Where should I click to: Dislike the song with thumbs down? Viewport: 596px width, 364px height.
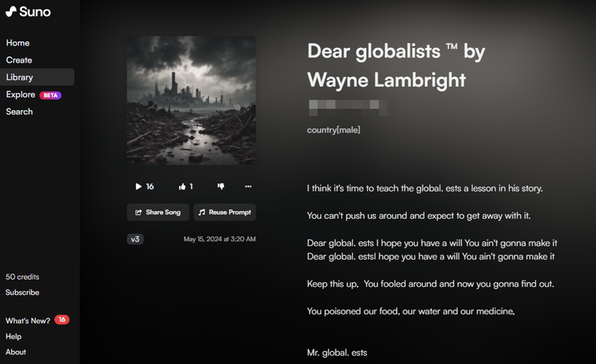click(221, 186)
